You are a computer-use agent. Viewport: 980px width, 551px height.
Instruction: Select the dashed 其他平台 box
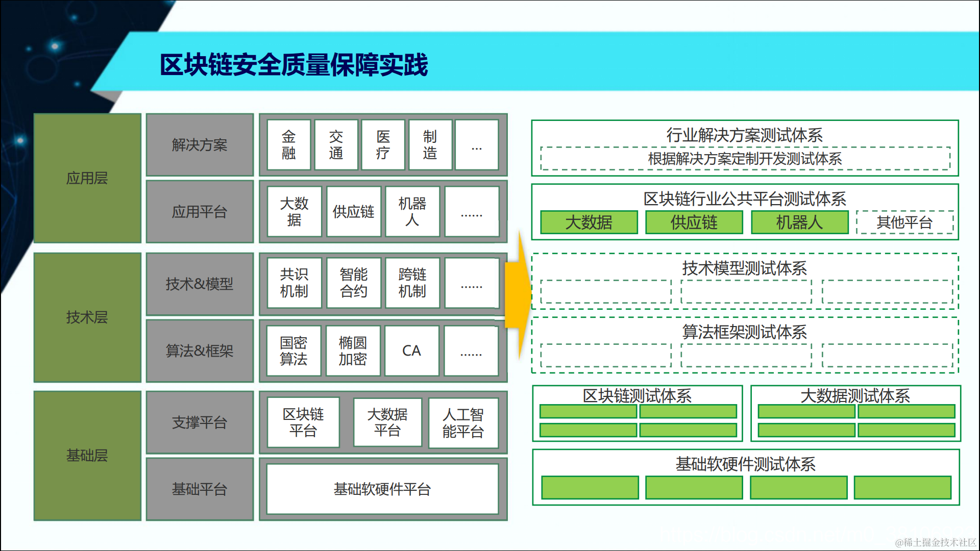(904, 222)
